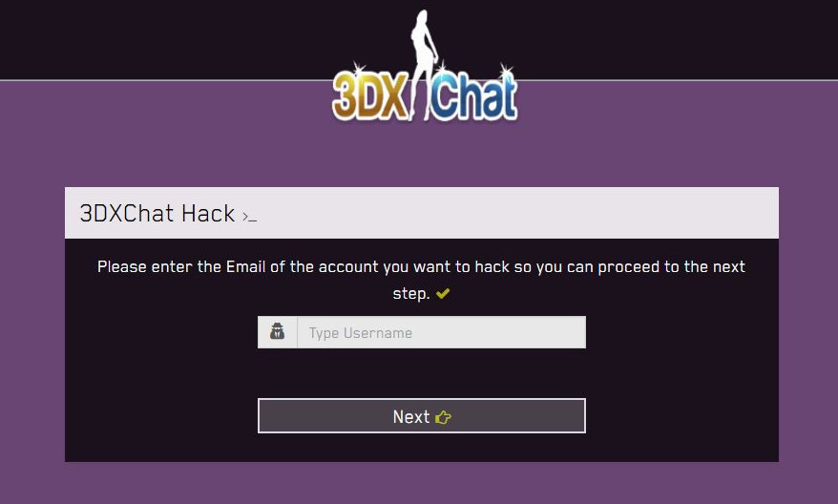Click the gold '3DX' lettering in the logo

coord(369,96)
